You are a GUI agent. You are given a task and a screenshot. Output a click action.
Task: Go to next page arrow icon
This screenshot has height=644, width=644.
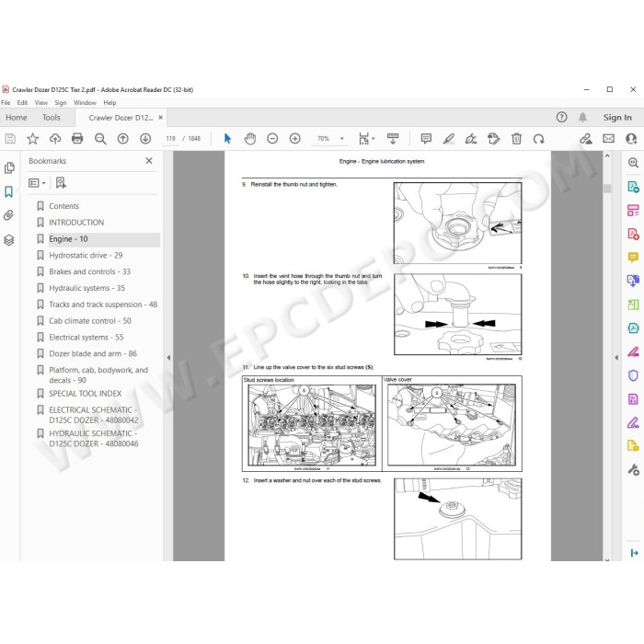pyautogui.click(x=145, y=139)
